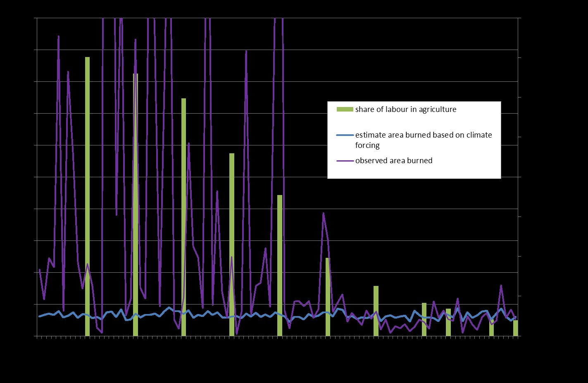Viewport: 588px width, 383px height.
Task: Select the 'estimate area burned based on climate forcing' legend text
Action: (x=424, y=140)
